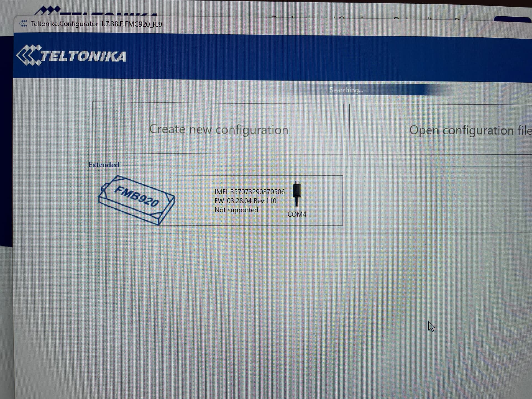Click the FW 03.28.04 Rev:110 firmware text
532x399 pixels.
click(x=245, y=201)
